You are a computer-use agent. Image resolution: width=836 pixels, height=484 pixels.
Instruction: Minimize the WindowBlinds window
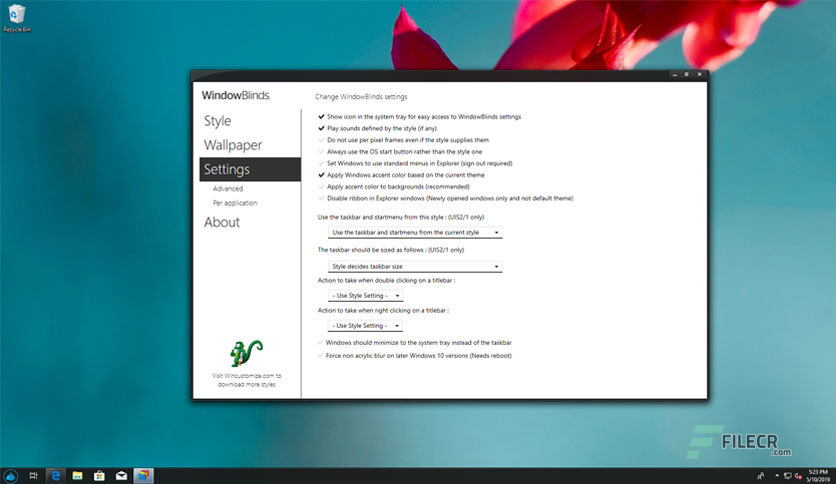674,75
